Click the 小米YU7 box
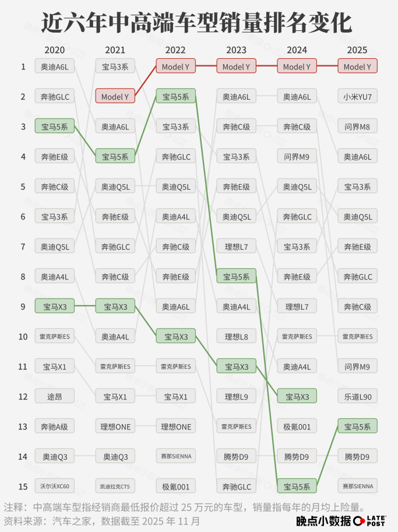 click(x=357, y=97)
